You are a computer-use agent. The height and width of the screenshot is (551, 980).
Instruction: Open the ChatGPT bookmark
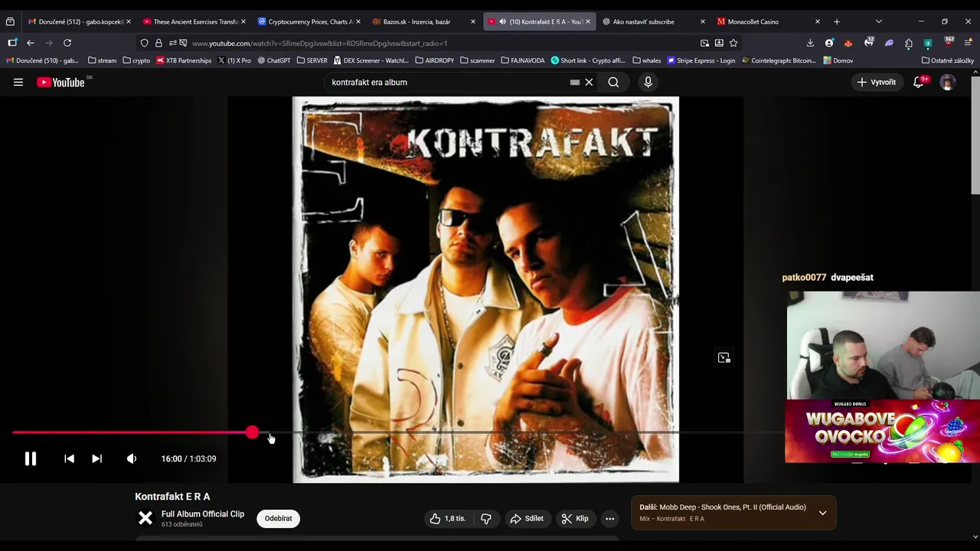[x=274, y=60]
